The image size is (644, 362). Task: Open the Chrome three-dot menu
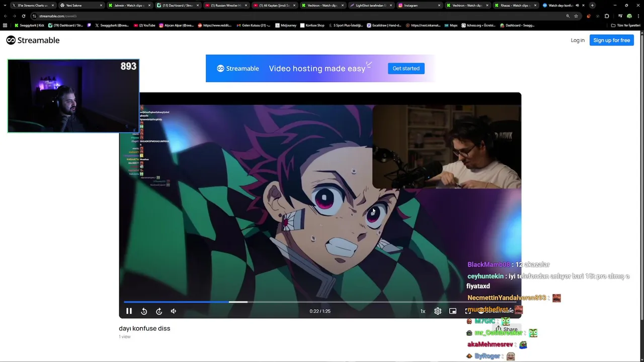638,16
